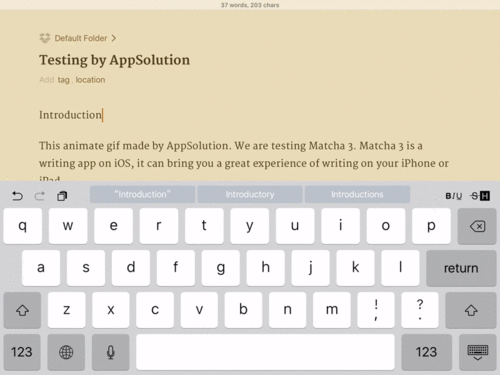Image resolution: width=500 pixels, height=375 pixels.
Task: Tap the x key
Action: click(x=111, y=310)
